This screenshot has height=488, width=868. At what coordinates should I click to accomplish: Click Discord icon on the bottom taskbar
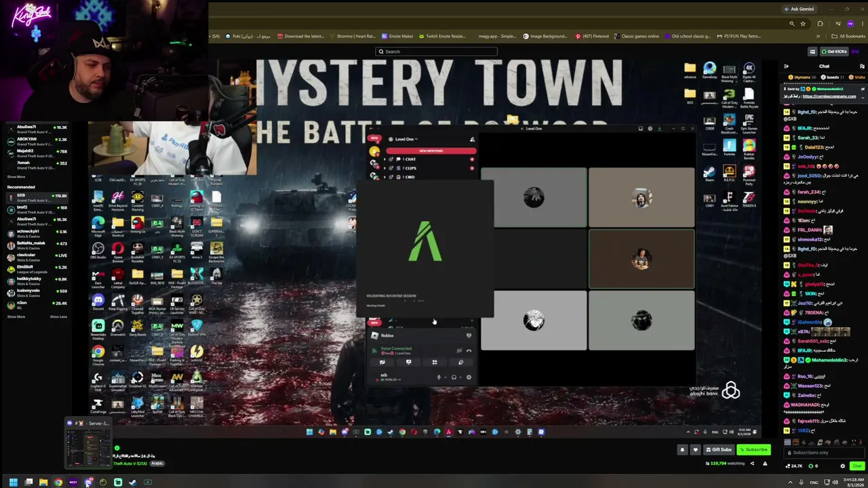point(88,483)
